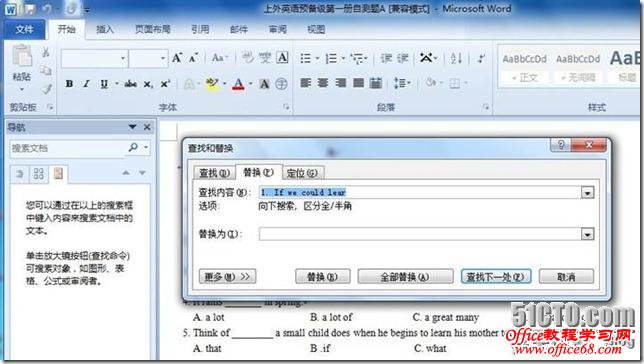Toggle show paragraph marks

(x=481, y=58)
